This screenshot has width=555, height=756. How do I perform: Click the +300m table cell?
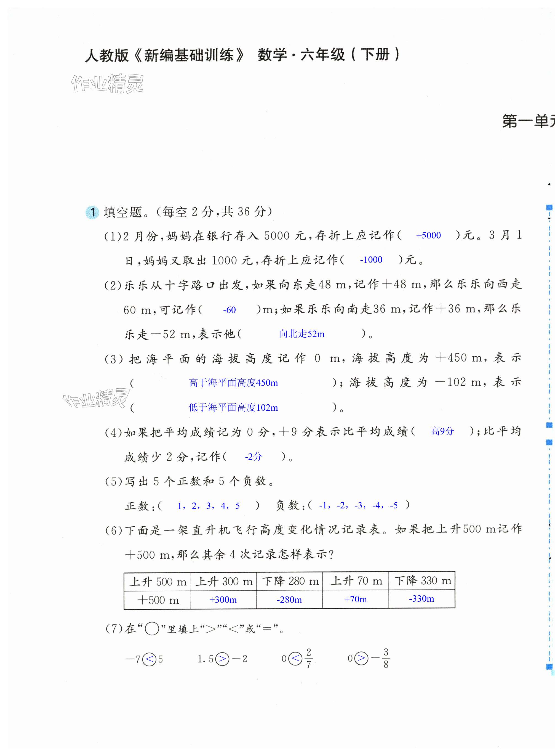(223, 600)
